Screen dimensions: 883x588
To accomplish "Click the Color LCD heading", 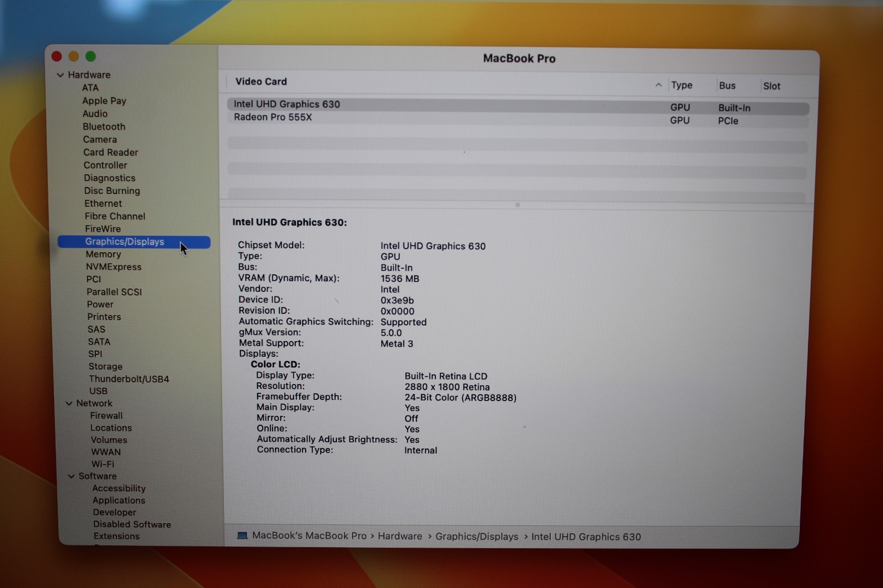I will pyautogui.click(x=275, y=364).
